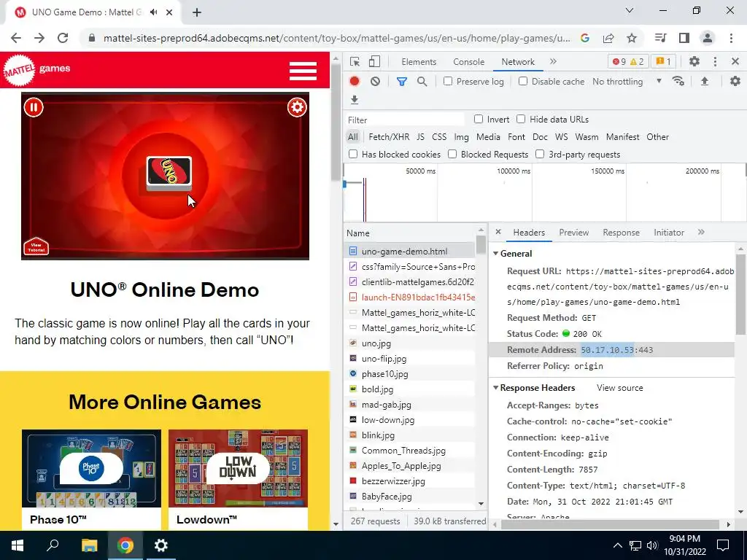Switch to the Console tab
The image size is (747, 560).
469,62
